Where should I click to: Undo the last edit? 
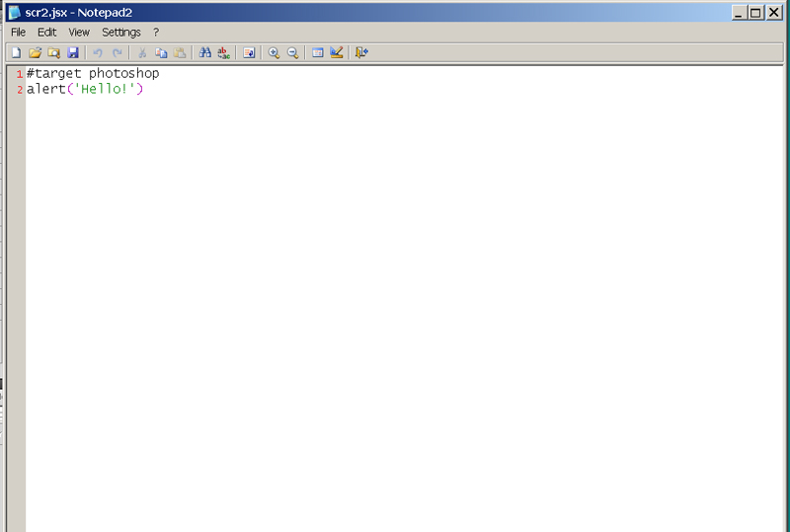point(98,52)
